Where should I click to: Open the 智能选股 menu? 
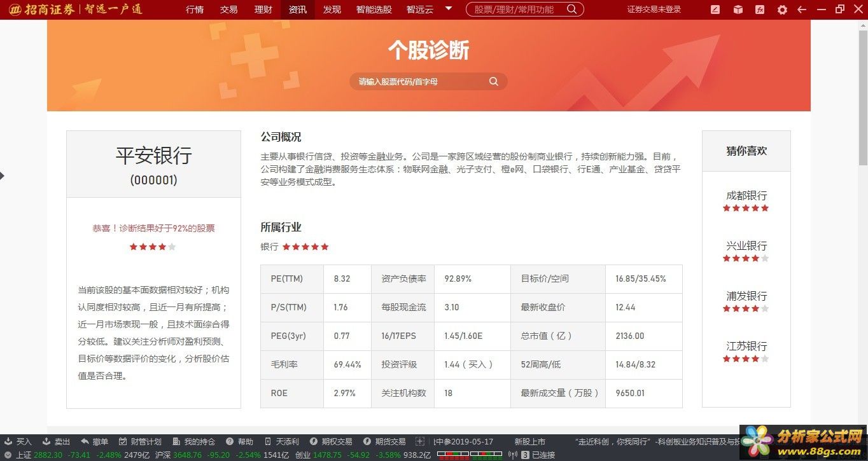pyautogui.click(x=374, y=10)
